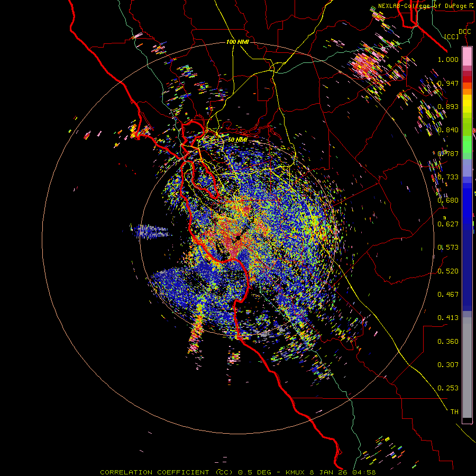Click the 0.893 scale value
Screen dimensions: 476x476
click(x=448, y=106)
